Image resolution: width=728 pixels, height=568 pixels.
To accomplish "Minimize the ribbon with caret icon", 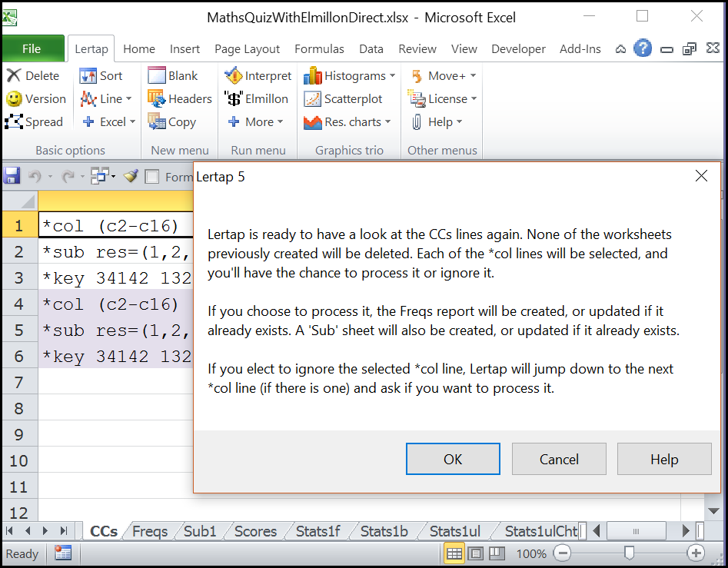I will pyautogui.click(x=620, y=49).
